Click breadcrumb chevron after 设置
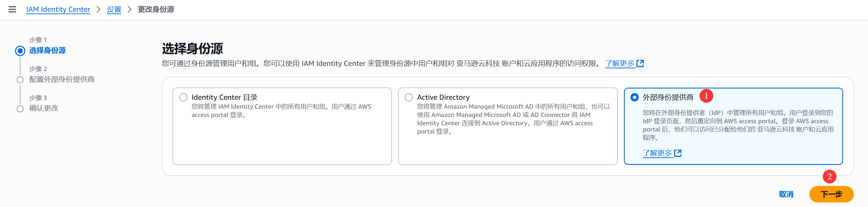This screenshot has height=207, width=868. 130,9
